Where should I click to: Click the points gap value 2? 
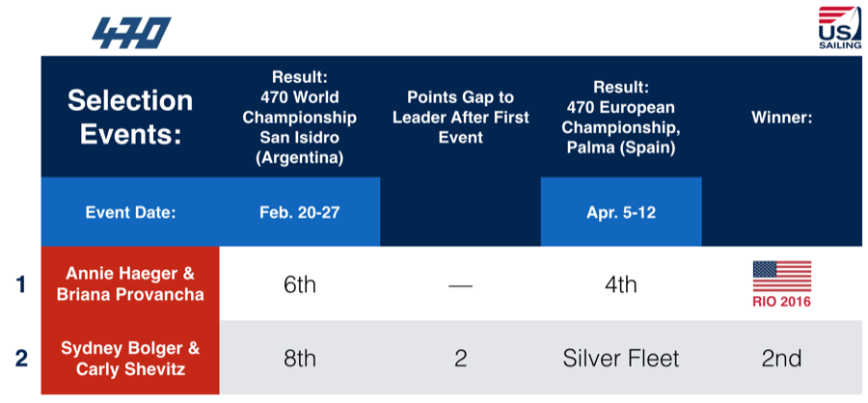click(461, 358)
